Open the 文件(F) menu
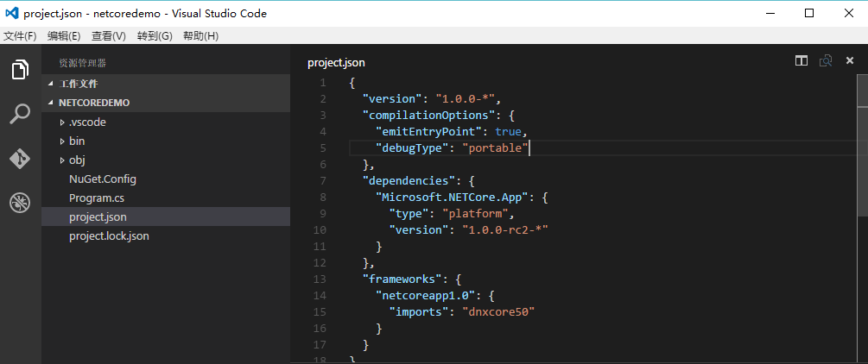This screenshot has height=364, width=868. point(20,36)
